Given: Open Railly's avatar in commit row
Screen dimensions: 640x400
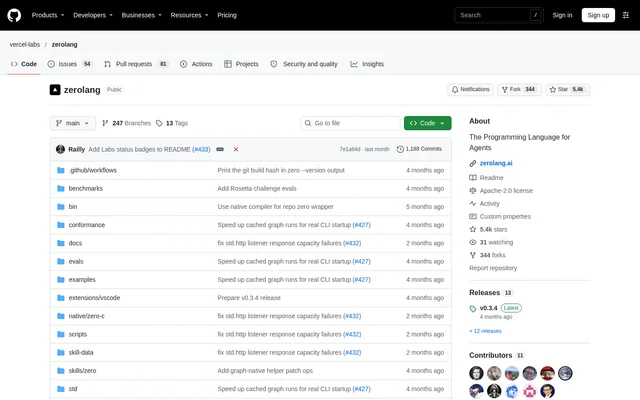Looking at the screenshot, I should tap(60, 149).
